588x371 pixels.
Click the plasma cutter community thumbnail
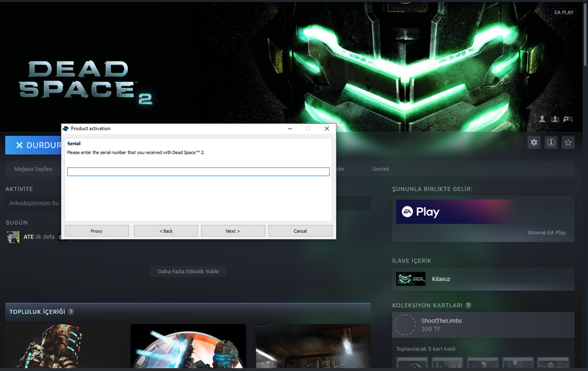pos(188,346)
